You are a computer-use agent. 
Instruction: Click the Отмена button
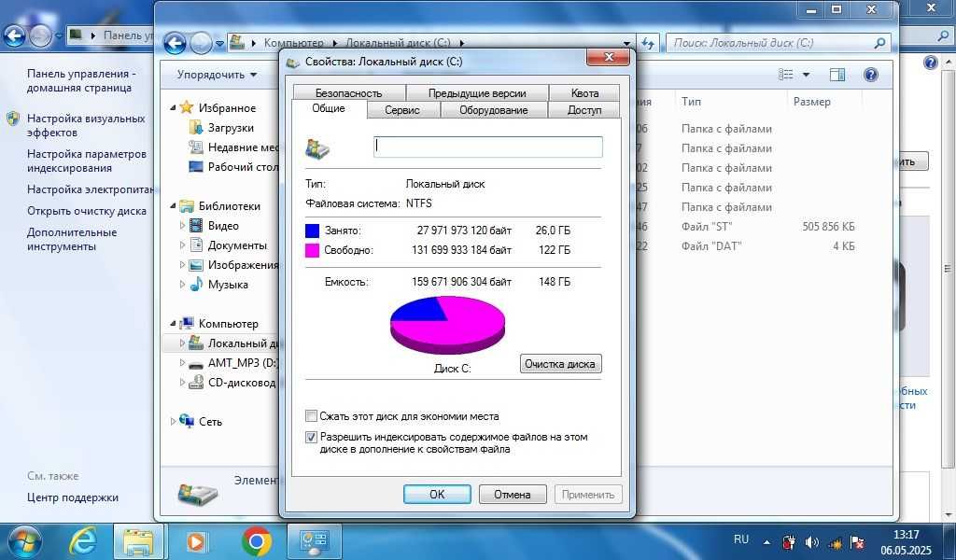pyautogui.click(x=513, y=494)
